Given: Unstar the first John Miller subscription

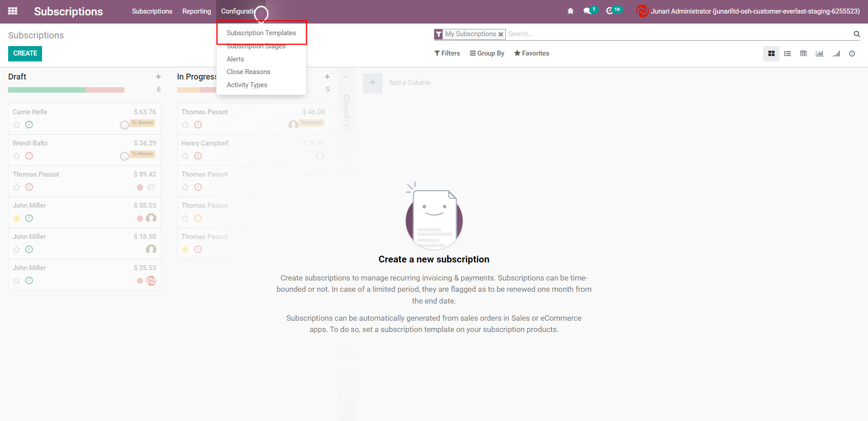Looking at the screenshot, I should (x=17, y=218).
